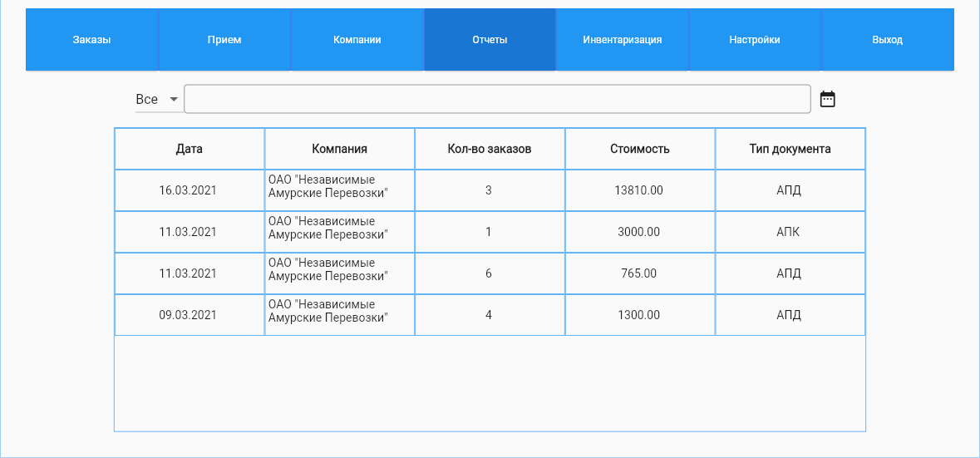Image resolution: width=980 pixels, height=458 pixels.
Task: Expand the "Все" filter dropdown
Action: pyautogui.click(x=159, y=100)
